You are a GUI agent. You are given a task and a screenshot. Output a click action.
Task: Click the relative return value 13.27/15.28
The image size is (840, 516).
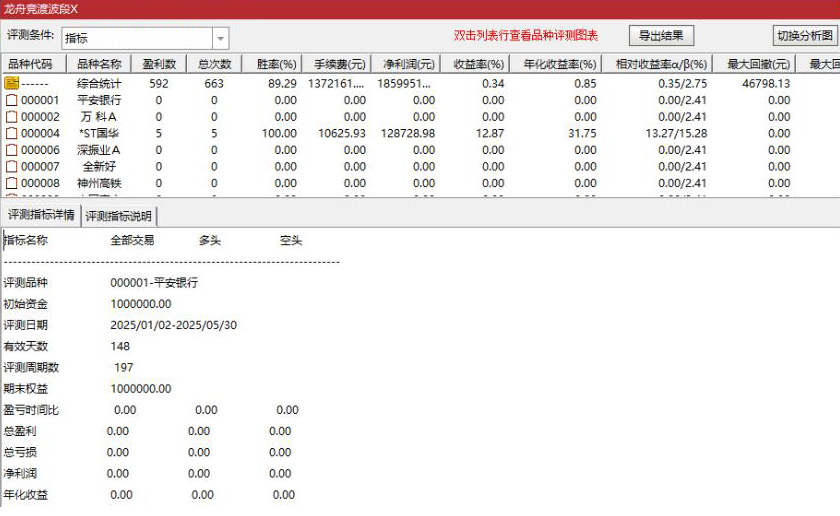(x=676, y=133)
